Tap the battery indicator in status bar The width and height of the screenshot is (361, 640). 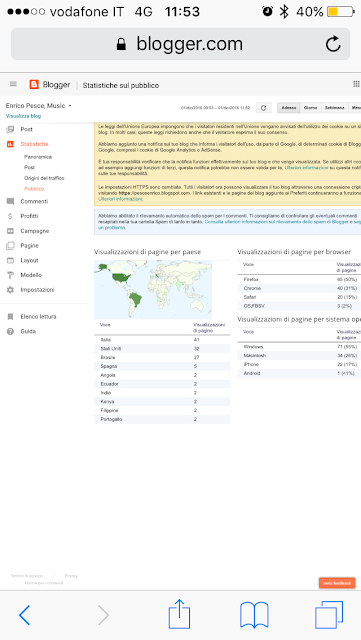coord(341,12)
